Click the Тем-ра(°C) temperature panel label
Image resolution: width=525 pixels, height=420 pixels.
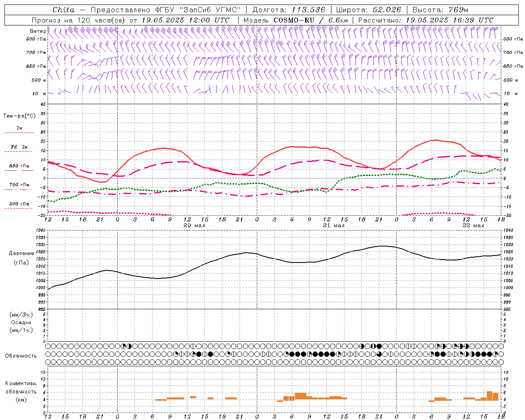point(19,116)
